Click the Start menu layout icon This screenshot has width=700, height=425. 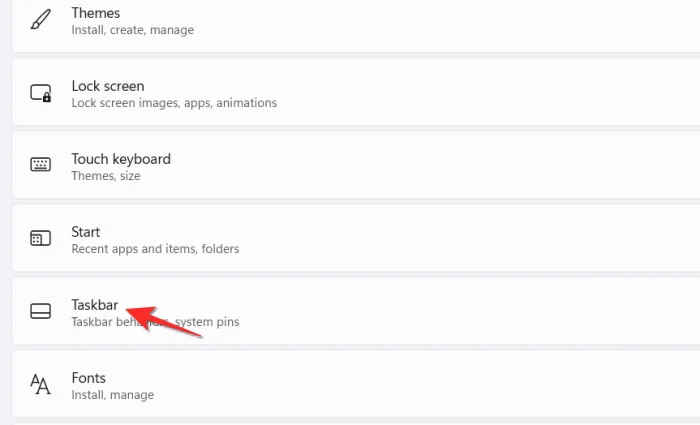(40, 239)
